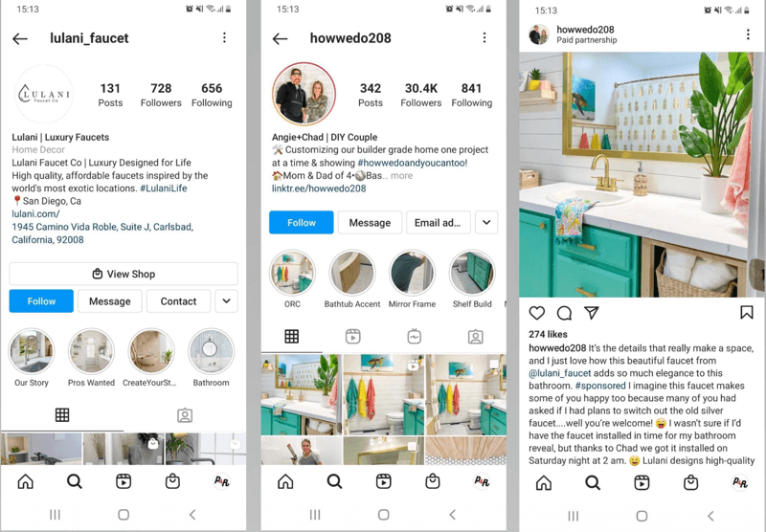Follow the lulani_faucet account

pos(41,301)
